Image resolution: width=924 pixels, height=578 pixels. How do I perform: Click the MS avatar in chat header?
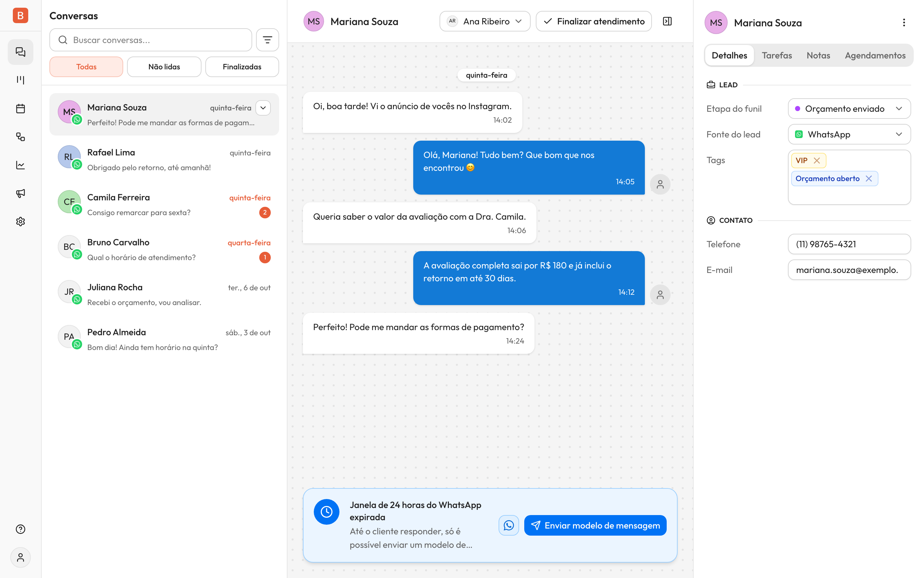pos(313,21)
